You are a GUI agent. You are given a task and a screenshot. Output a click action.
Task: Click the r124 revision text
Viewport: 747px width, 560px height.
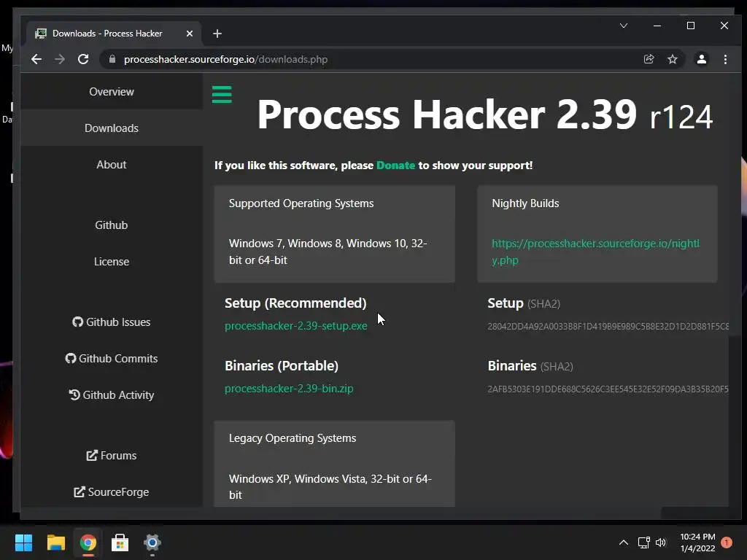coord(681,117)
